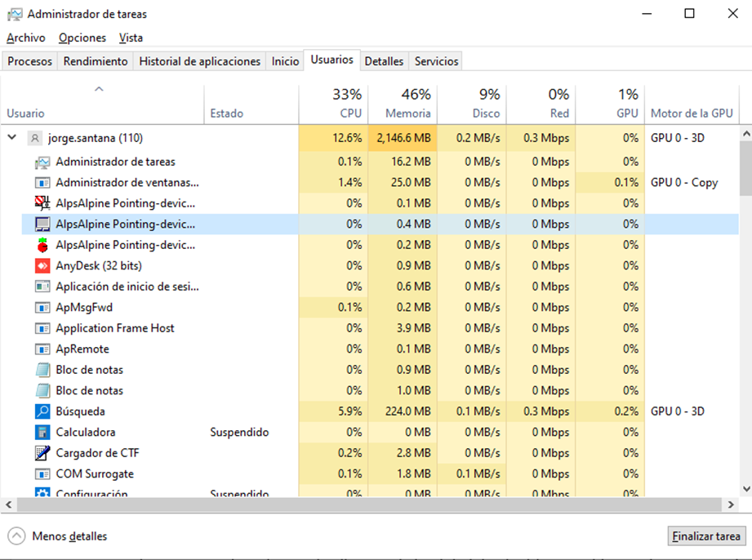Viewport: 752px width, 560px height.
Task: Open the Detalles tab
Action: [x=384, y=61]
